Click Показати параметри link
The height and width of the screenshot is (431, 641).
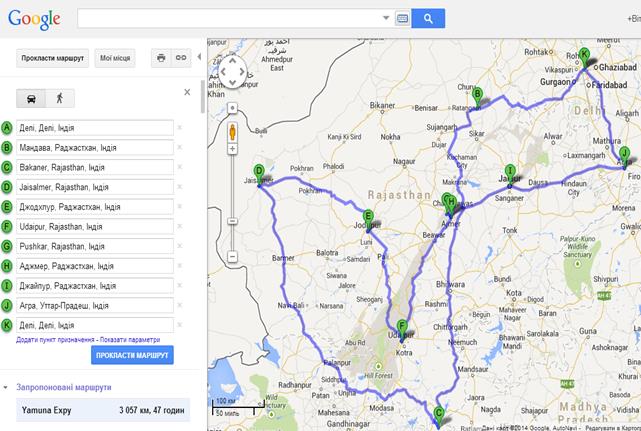130,340
